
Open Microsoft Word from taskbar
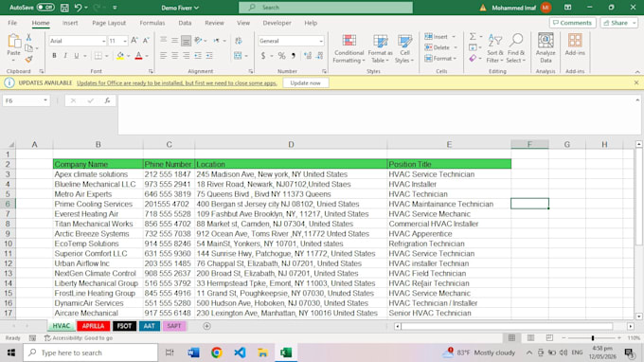click(x=193, y=353)
